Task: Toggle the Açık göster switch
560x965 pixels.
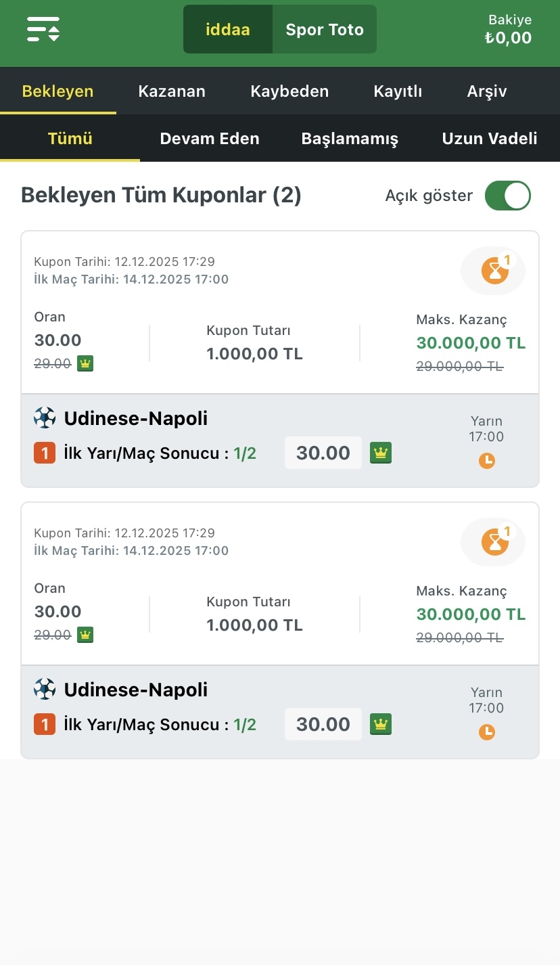Action: [507, 196]
